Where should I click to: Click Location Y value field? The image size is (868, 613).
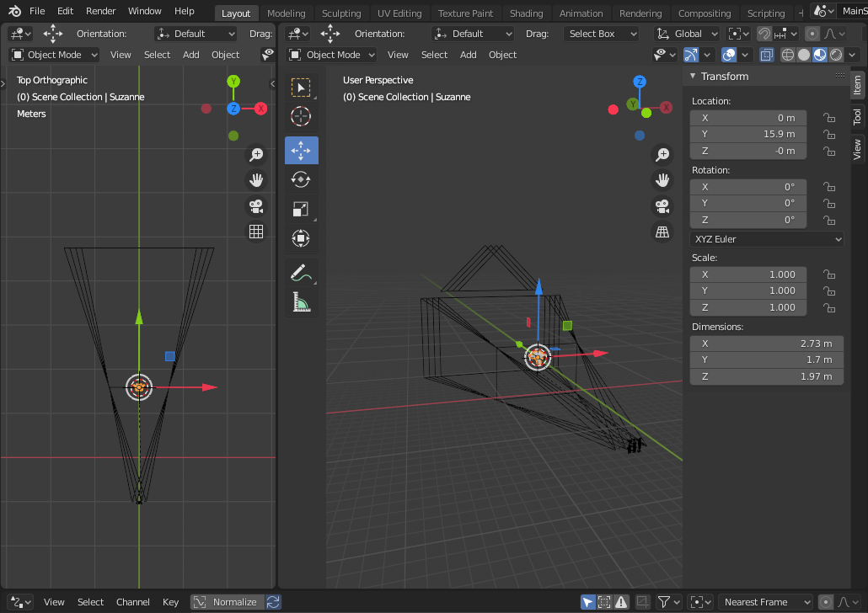coord(747,134)
